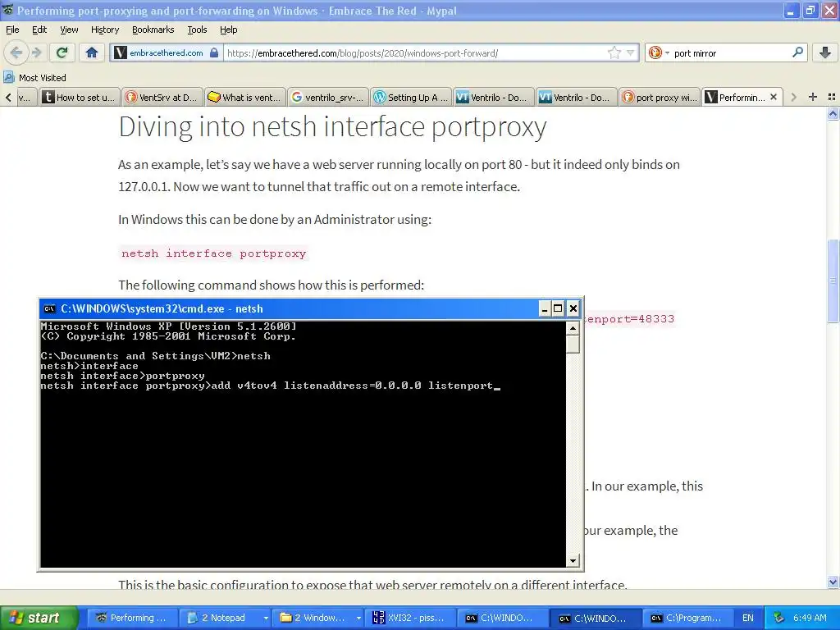Viewport: 840px width, 630px height.
Task: Switch to the 'port proxy wi...' tab
Action: (660, 97)
